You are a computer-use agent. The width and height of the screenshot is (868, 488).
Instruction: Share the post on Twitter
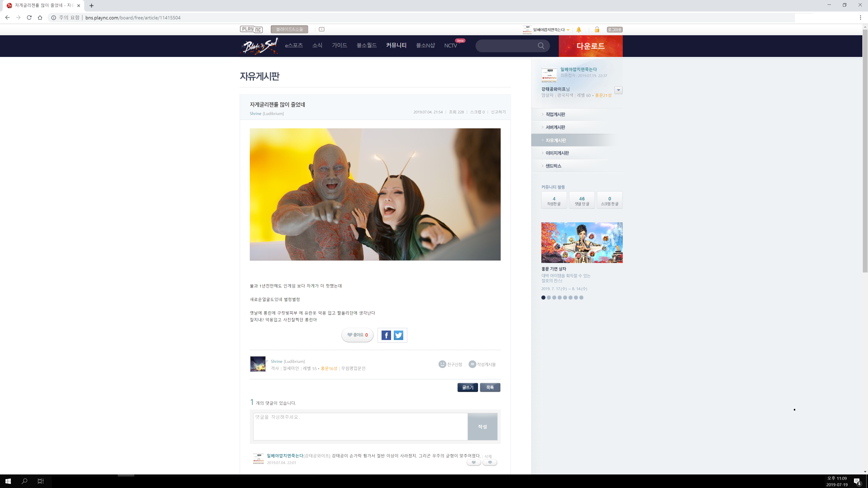pos(398,335)
